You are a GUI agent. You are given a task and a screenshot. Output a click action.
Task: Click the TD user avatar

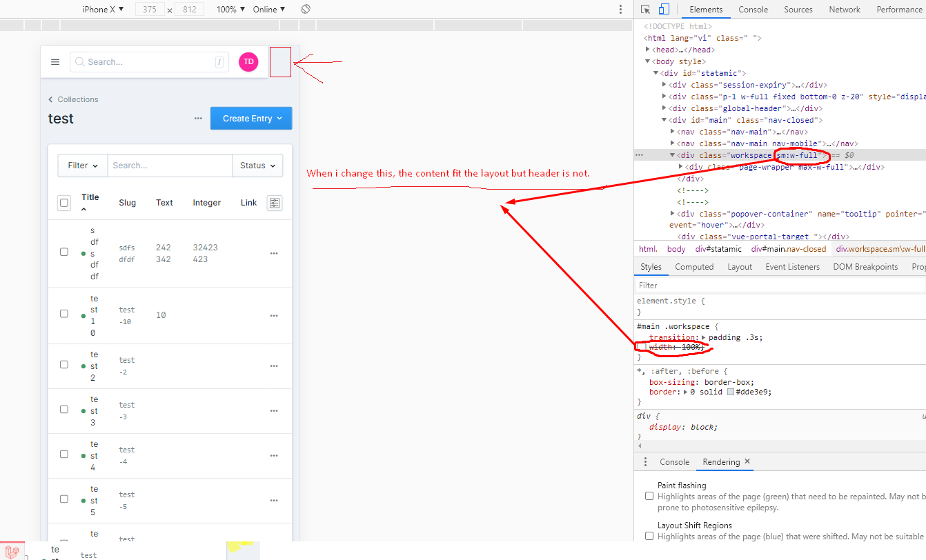pos(248,62)
